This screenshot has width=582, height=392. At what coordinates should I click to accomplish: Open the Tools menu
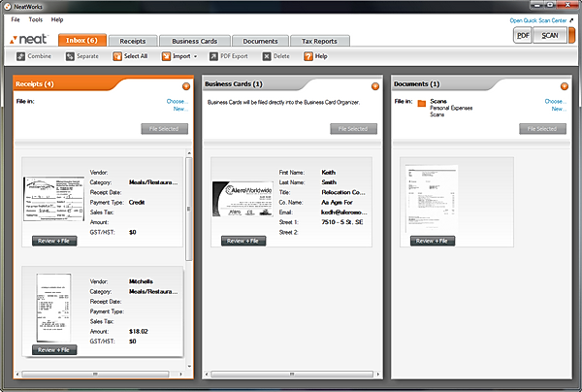click(x=36, y=19)
